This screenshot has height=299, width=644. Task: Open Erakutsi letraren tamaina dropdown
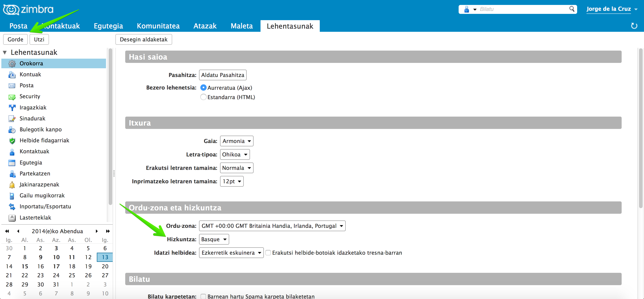tap(237, 168)
